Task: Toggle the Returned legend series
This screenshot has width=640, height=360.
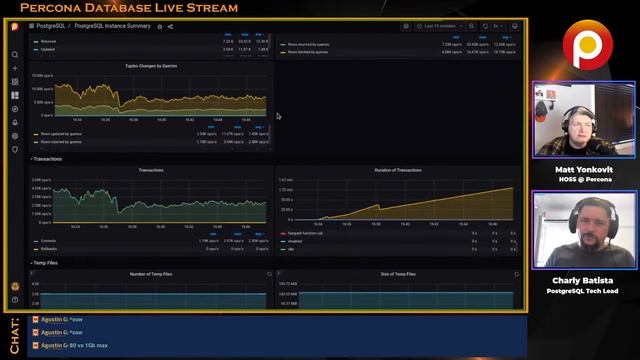Action: coord(48,42)
